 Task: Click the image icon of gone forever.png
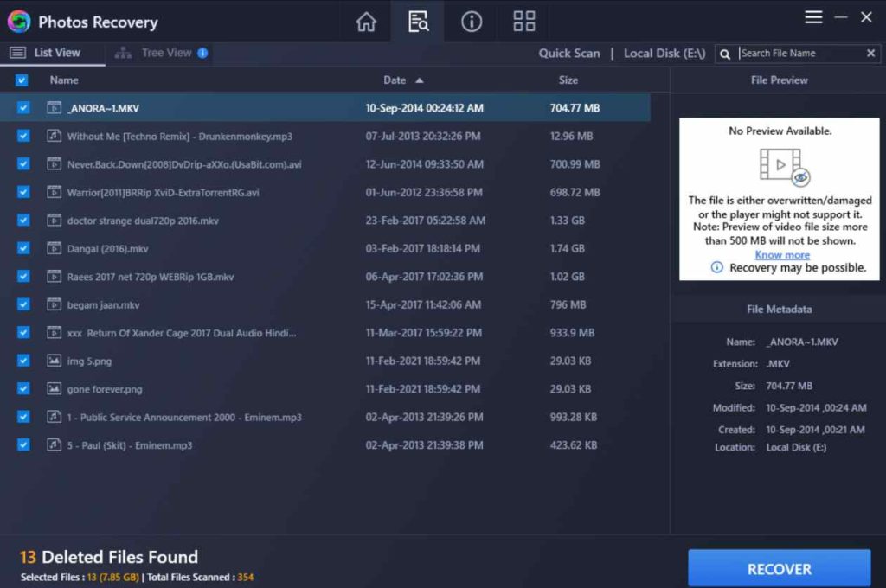[x=54, y=388]
